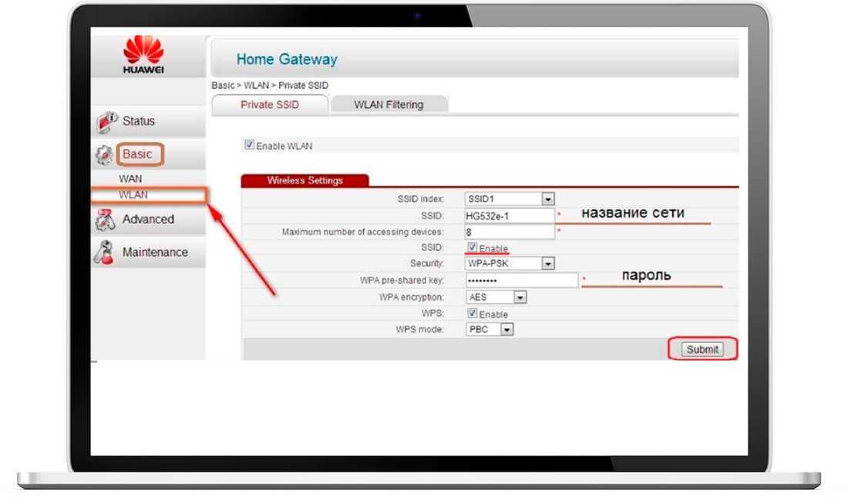Click the Advanced menu icon
Screen dimensions: 848x504
(106, 220)
